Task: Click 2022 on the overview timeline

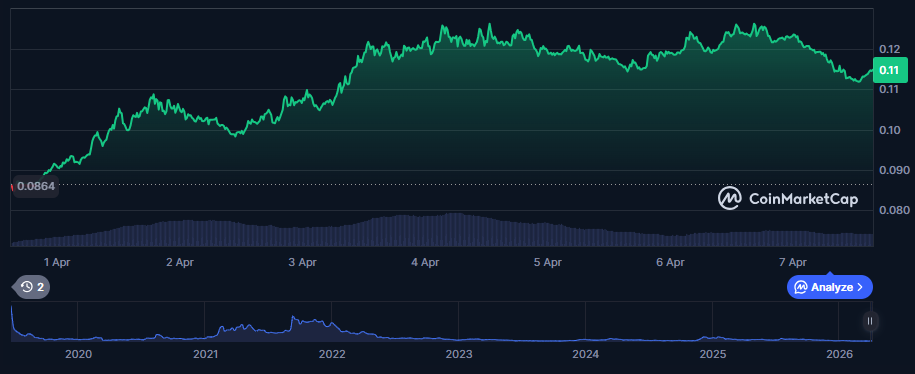Action: click(x=332, y=354)
